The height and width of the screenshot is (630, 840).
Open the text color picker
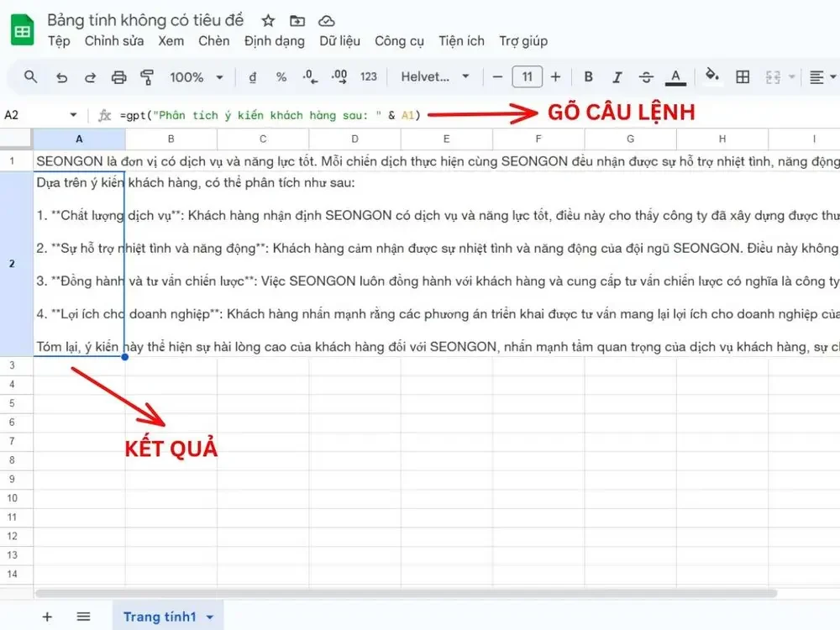(x=675, y=77)
